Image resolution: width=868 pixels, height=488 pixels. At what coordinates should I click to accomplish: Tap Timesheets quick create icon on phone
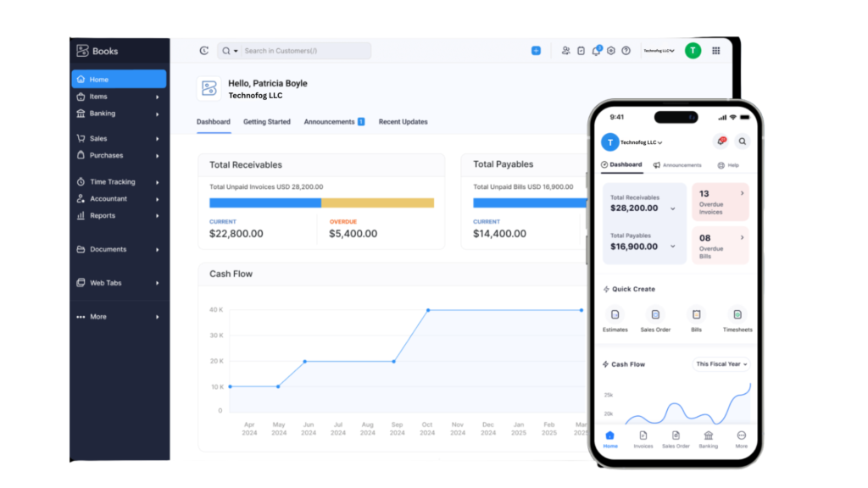[737, 315]
